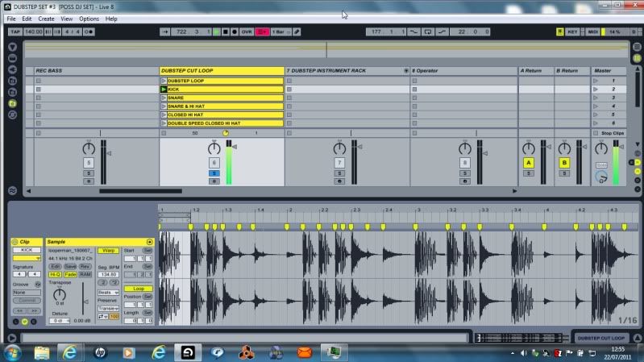The width and height of the screenshot is (644, 362).
Task: Toggle the KEY map mode switch
Action: coord(572,31)
